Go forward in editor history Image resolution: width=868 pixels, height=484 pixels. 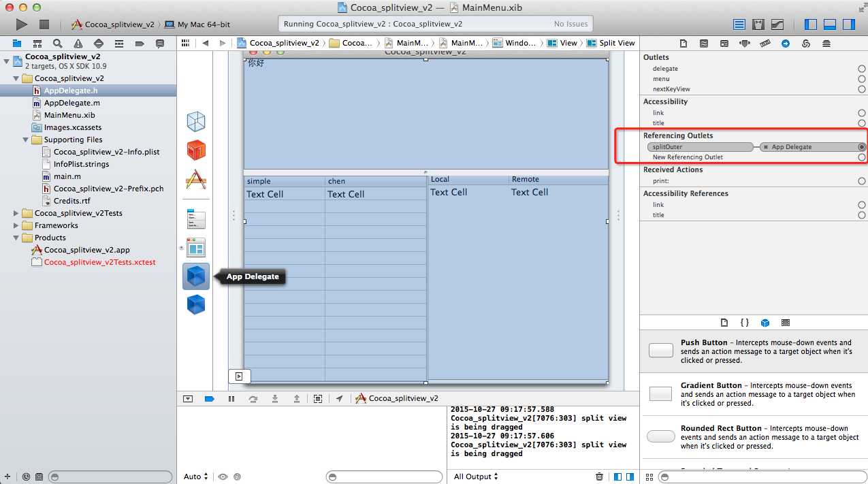(x=223, y=43)
